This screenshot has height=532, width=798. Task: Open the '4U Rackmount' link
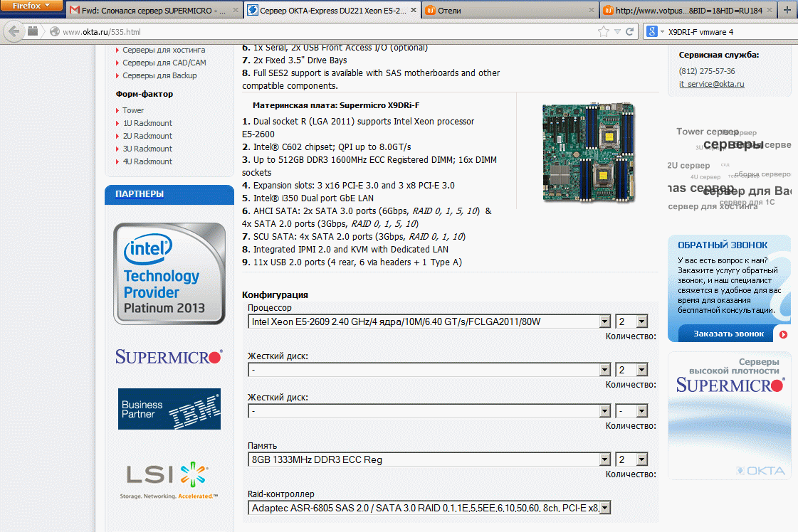tap(147, 161)
